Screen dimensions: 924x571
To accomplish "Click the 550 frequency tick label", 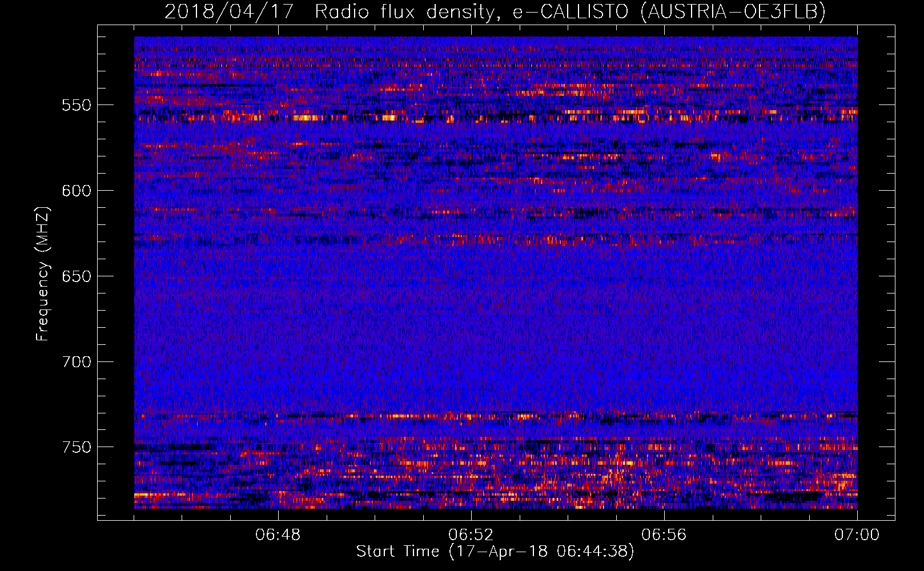I will pos(76,105).
